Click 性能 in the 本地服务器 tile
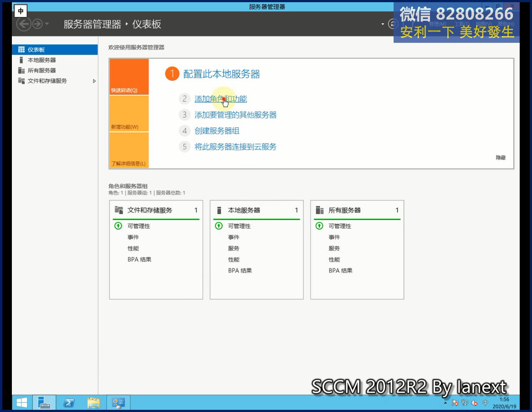The width and height of the screenshot is (532, 412). pos(234,260)
